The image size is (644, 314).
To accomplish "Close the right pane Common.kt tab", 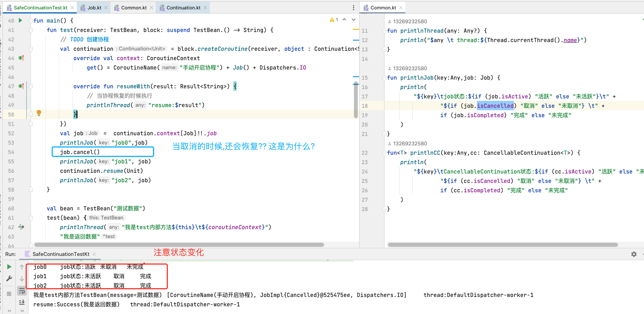I will pos(401,8).
